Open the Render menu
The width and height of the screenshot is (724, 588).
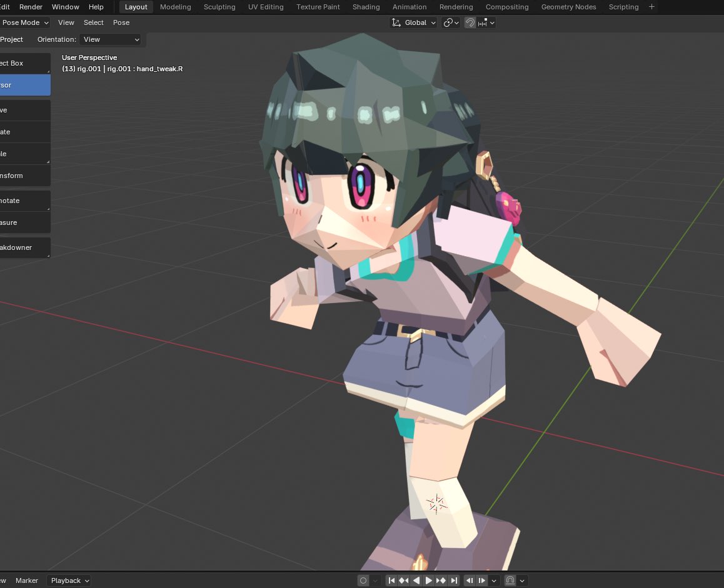point(31,7)
